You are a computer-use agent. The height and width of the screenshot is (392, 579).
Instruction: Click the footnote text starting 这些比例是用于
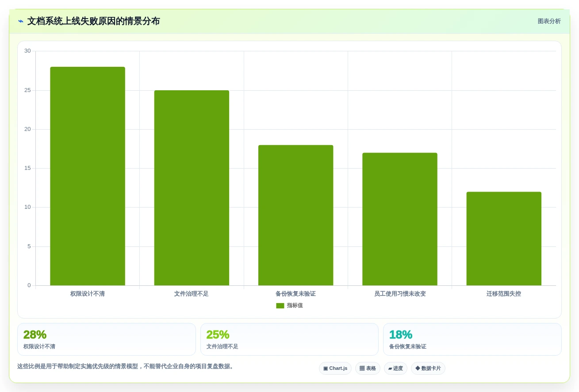pos(126,366)
